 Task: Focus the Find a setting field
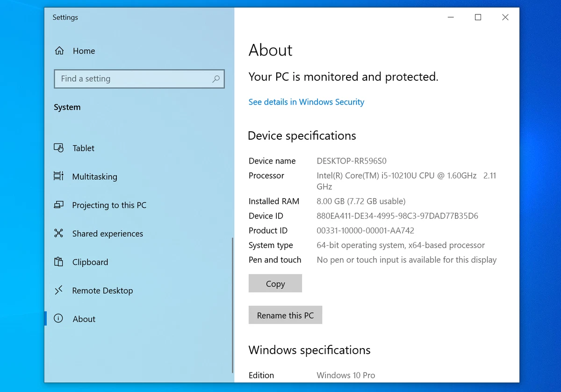tap(139, 79)
